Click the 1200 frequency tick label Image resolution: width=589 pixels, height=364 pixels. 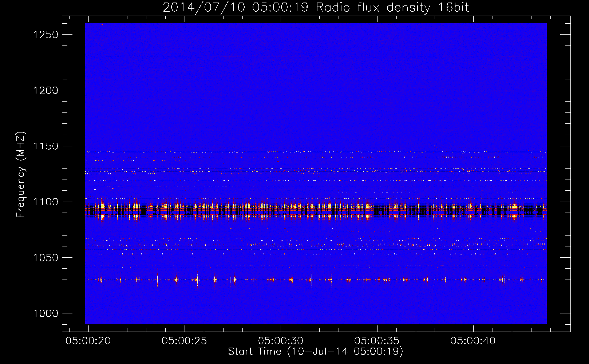46,90
